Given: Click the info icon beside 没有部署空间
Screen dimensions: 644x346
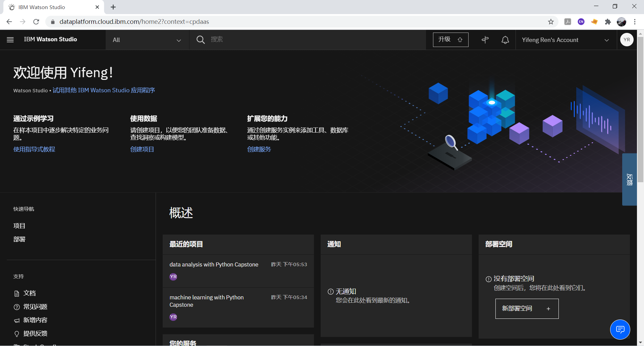Looking at the screenshot, I should (489, 279).
